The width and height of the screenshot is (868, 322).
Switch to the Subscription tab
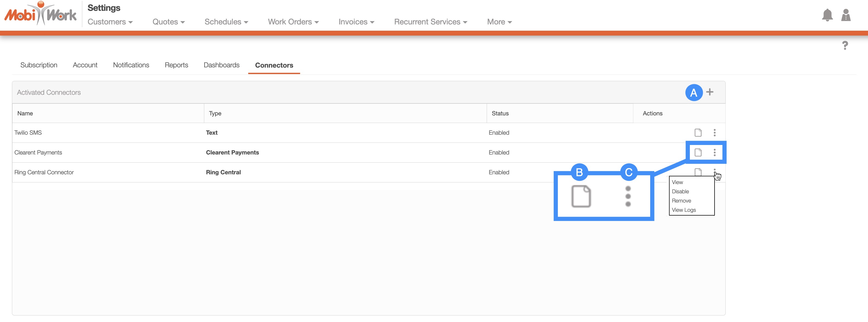(39, 65)
